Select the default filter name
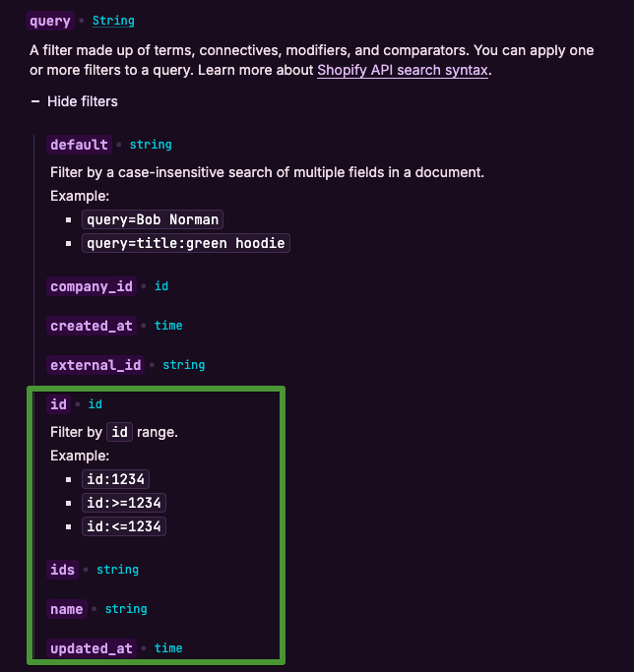The width and height of the screenshot is (634, 672). coord(79,145)
